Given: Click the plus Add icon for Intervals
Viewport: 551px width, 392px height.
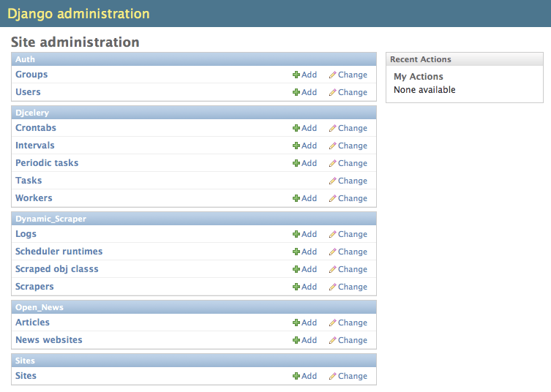Looking at the screenshot, I should [x=296, y=146].
